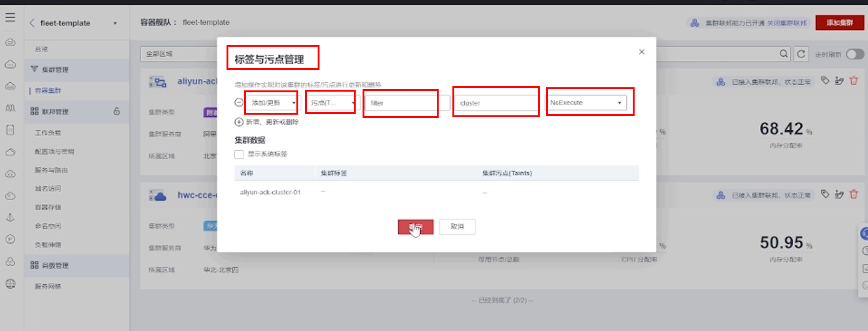Click the hwc-cce cluster name link
Image resolution: width=868 pixels, height=331 pixels.
tap(197, 195)
